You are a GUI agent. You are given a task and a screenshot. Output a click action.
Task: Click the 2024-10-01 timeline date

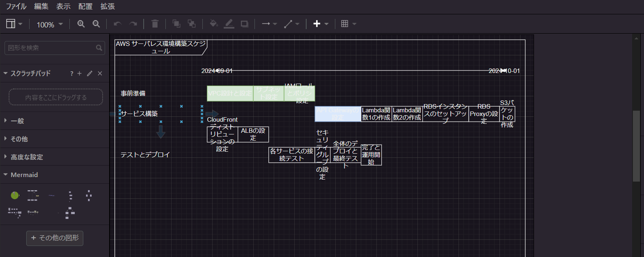(x=504, y=71)
